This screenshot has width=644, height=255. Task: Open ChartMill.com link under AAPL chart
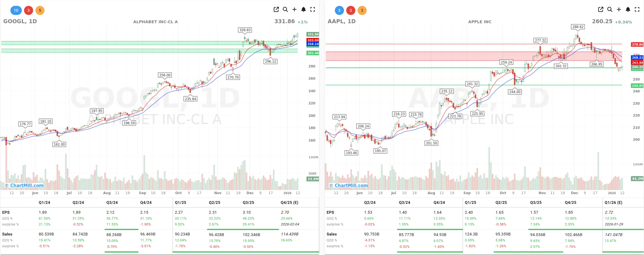pyautogui.click(x=349, y=185)
